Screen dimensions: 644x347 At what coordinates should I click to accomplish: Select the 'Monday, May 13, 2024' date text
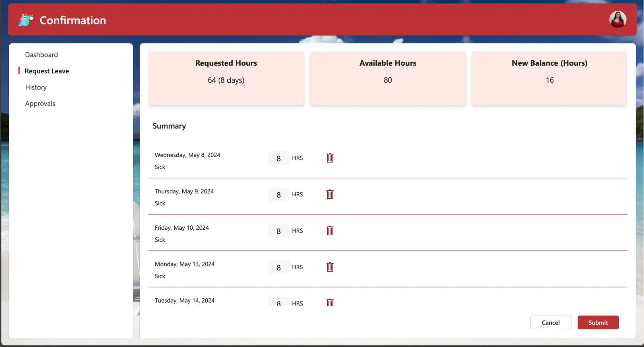[x=185, y=264]
